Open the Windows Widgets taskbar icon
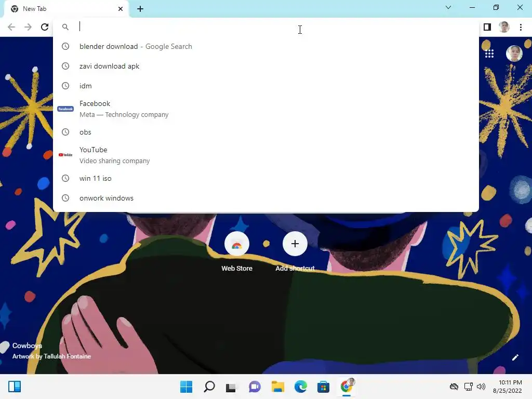Screen dimensions: 532x399 point(15,387)
